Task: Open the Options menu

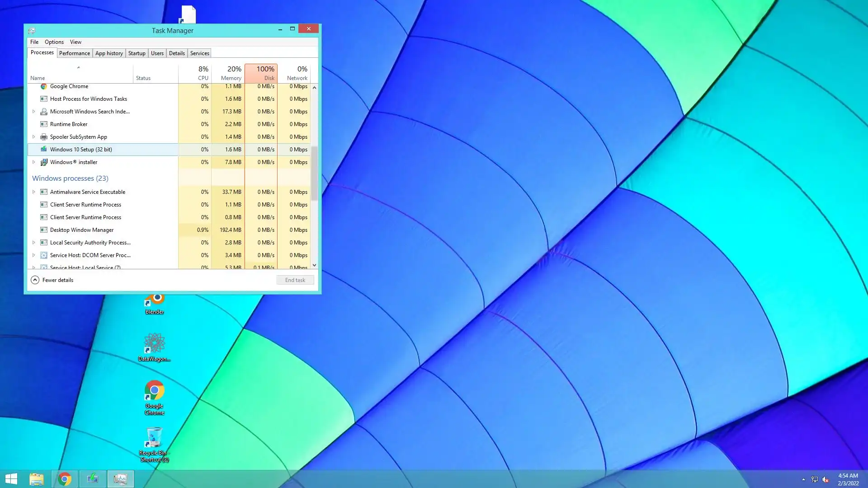Action: 54,42
